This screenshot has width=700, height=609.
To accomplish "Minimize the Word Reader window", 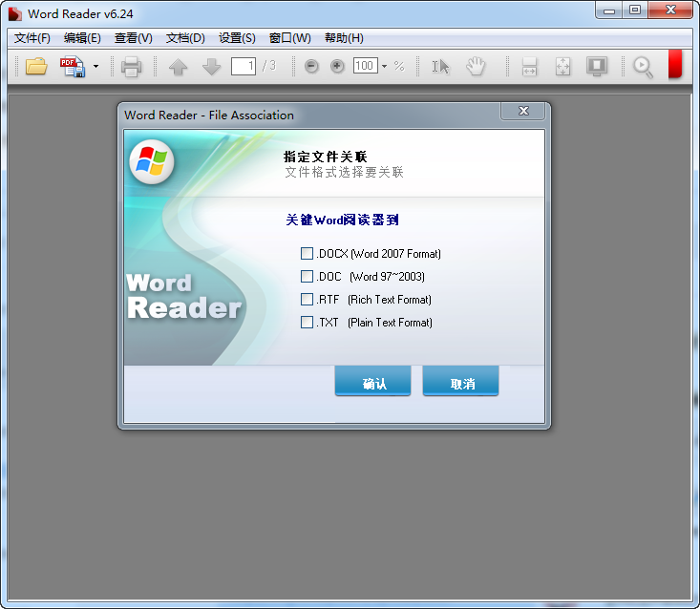I will pyautogui.click(x=609, y=10).
